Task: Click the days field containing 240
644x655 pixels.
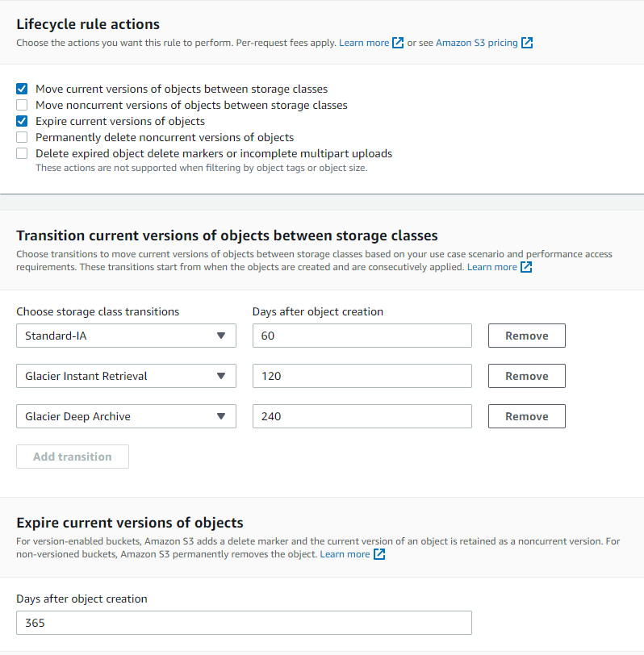Action: [362, 416]
